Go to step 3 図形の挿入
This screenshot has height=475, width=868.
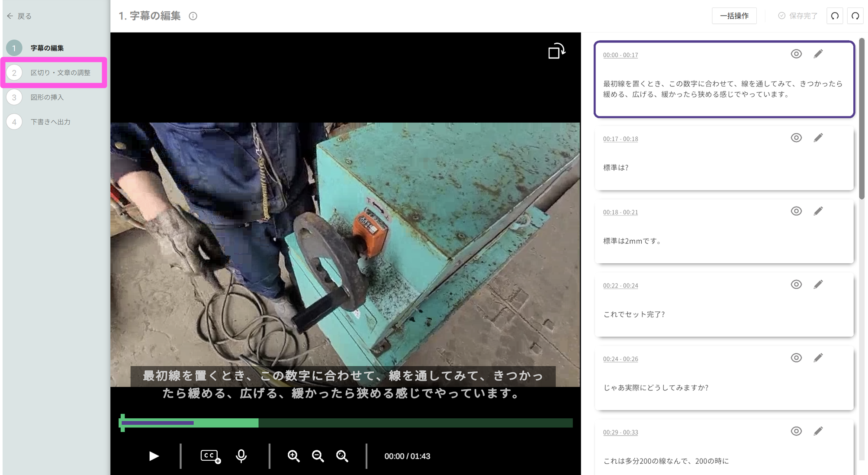point(47,97)
